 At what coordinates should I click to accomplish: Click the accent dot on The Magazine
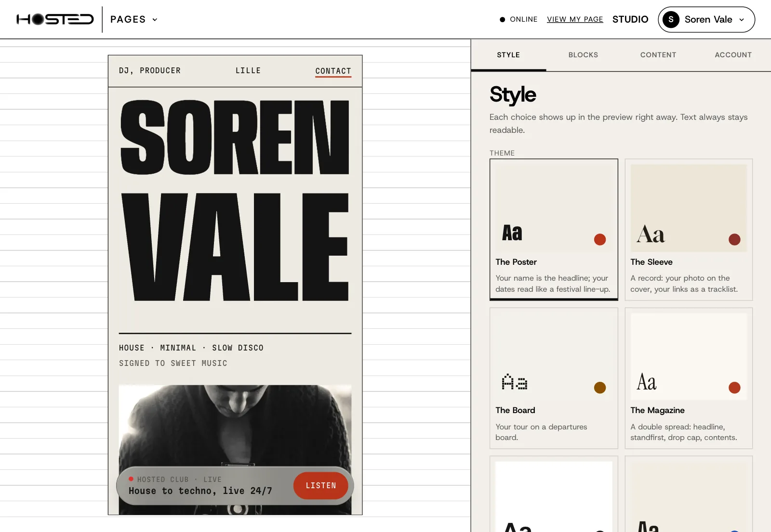point(734,388)
